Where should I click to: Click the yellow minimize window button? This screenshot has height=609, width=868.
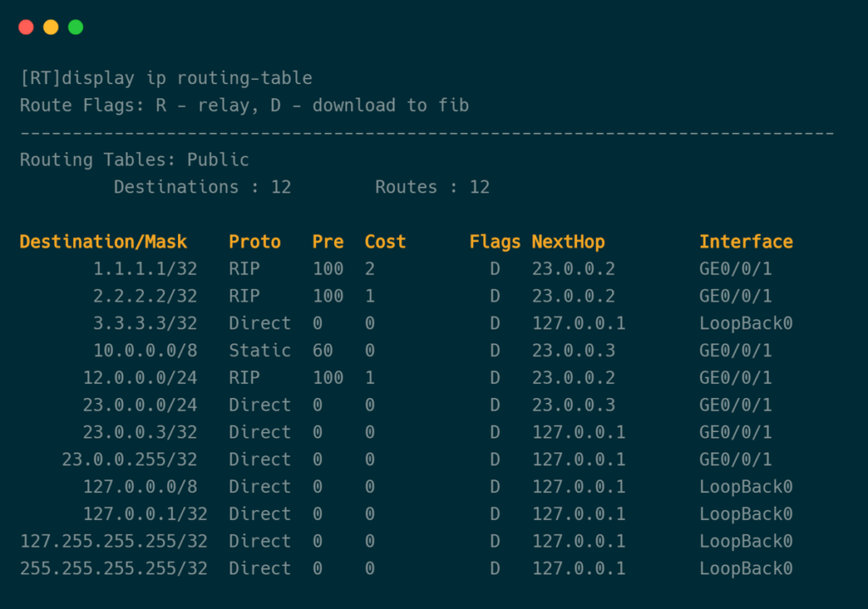click(x=51, y=27)
